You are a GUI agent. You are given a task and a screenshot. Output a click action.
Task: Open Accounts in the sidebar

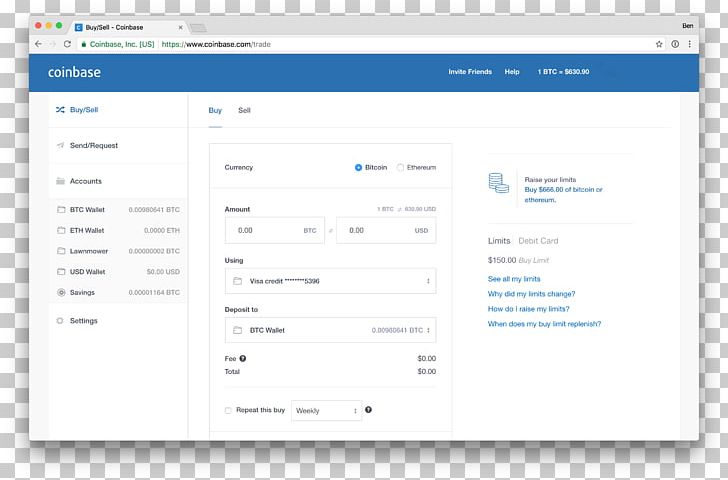point(118,181)
